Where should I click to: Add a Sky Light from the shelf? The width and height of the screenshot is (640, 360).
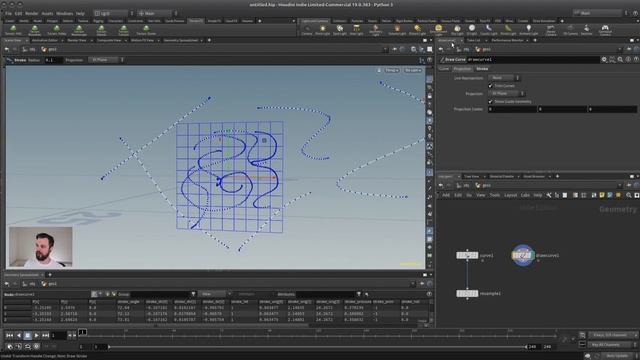(x=457, y=30)
